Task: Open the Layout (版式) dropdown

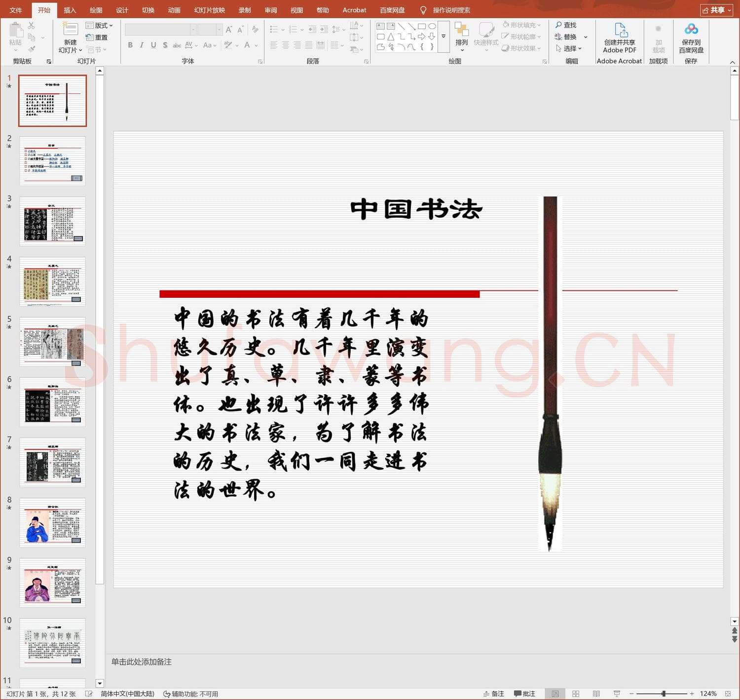Action: point(99,25)
